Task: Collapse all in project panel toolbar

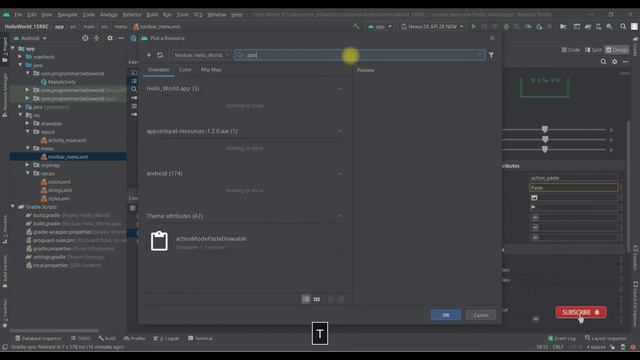Action: (x=97, y=38)
